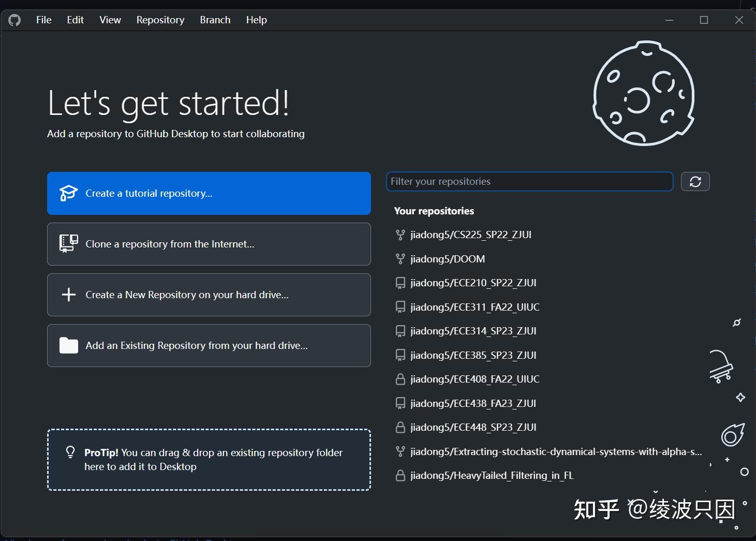Refresh the repository list
The height and width of the screenshot is (541, 756).
pyautogui.click(x=695, y=181)
